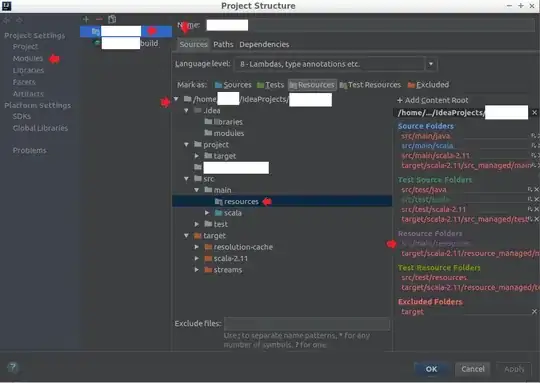Click the forward navigation arrow
This screenshot has width=540, height=383.
(20, 20)
